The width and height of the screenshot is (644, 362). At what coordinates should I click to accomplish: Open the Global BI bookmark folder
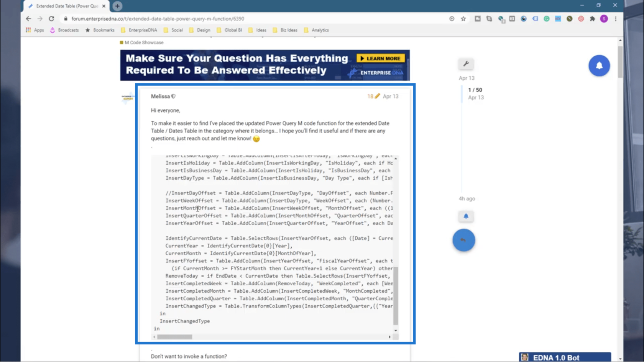(x=229, y=30)
